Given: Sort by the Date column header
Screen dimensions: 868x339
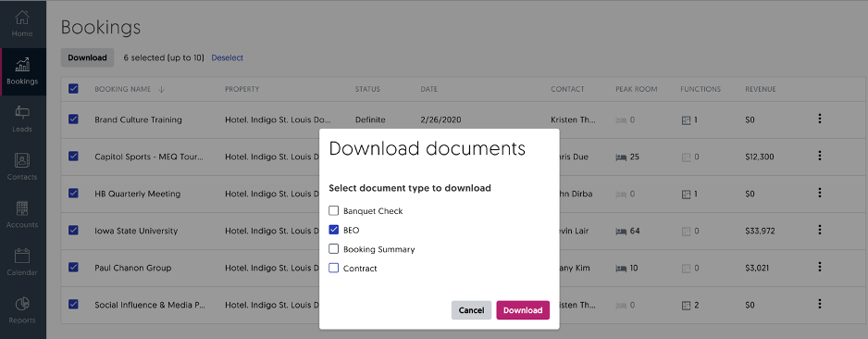Looking at the screenshot, I should (429, 89).
